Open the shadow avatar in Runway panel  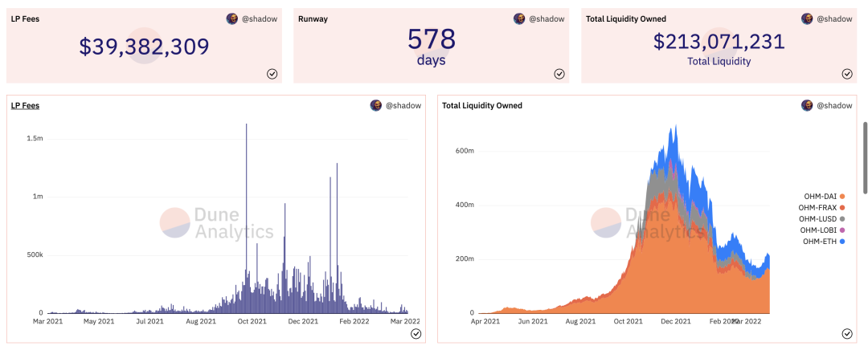pos(519,18)
